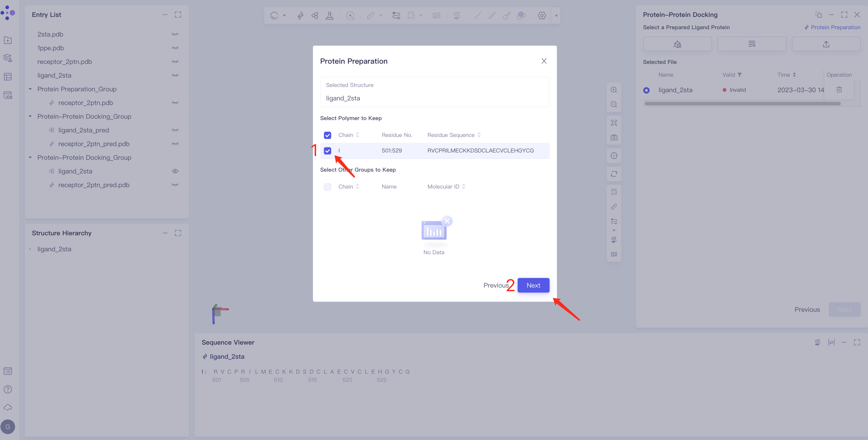868x440 pixels.
Task: Delete ligand_2sta file with trash icon
Action: [839, 89]
